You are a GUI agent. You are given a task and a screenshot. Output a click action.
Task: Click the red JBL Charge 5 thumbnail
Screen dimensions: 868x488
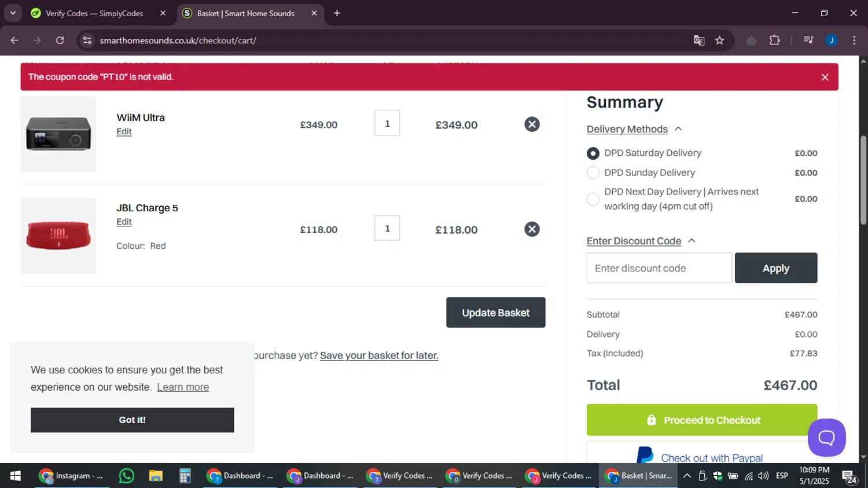pos(58,236)
